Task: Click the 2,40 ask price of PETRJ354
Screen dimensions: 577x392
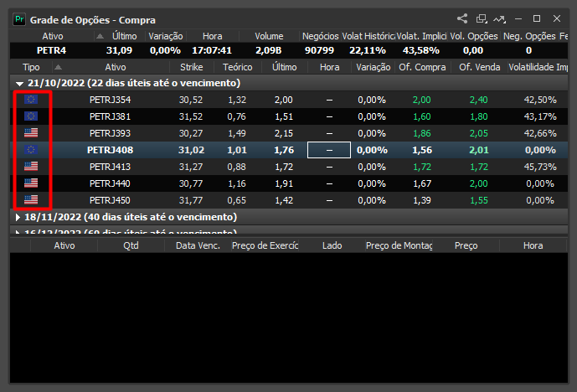Action: pyautogui.click(x=479, y=100)
